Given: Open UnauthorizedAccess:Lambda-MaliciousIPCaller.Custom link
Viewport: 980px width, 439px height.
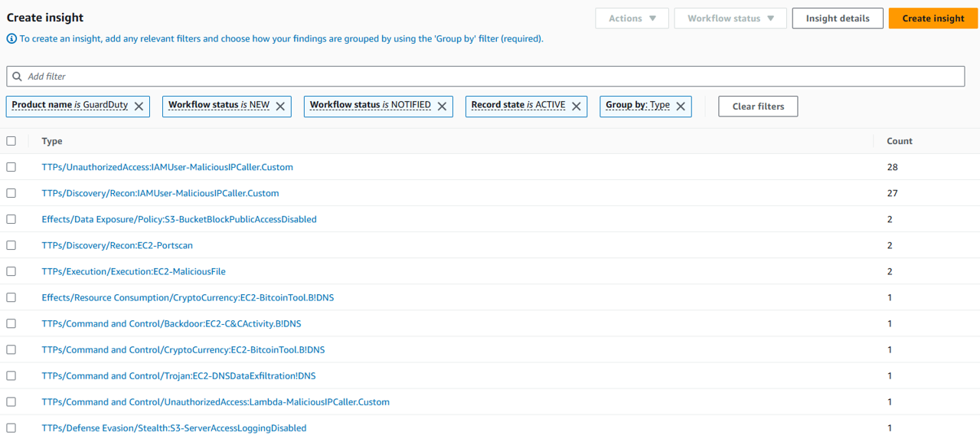Looking at the screenshot, I should click(215, 401).
